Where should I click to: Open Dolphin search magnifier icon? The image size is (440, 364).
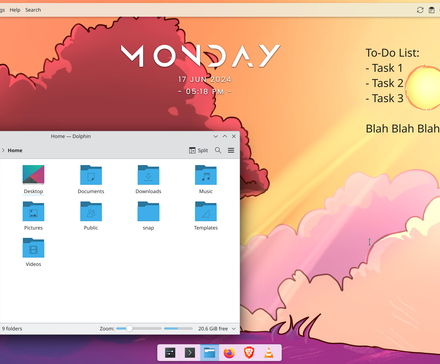(218, 150)
